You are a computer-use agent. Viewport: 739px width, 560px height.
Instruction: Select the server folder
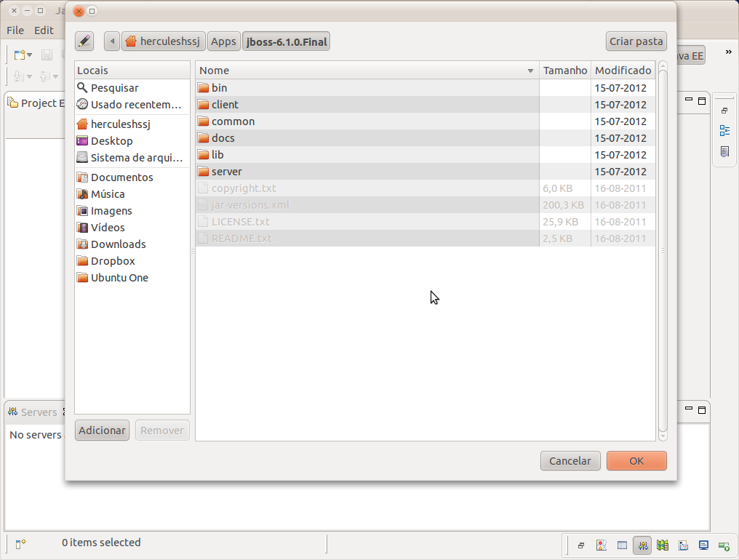(x=226, y=172)
